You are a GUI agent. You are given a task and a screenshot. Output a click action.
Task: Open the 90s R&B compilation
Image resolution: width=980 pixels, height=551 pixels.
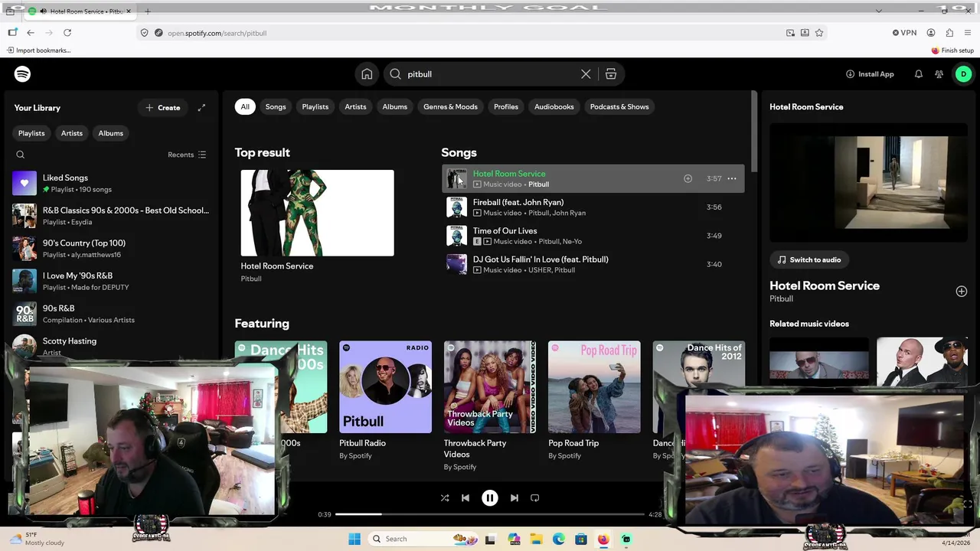click(x=112, y=314)
